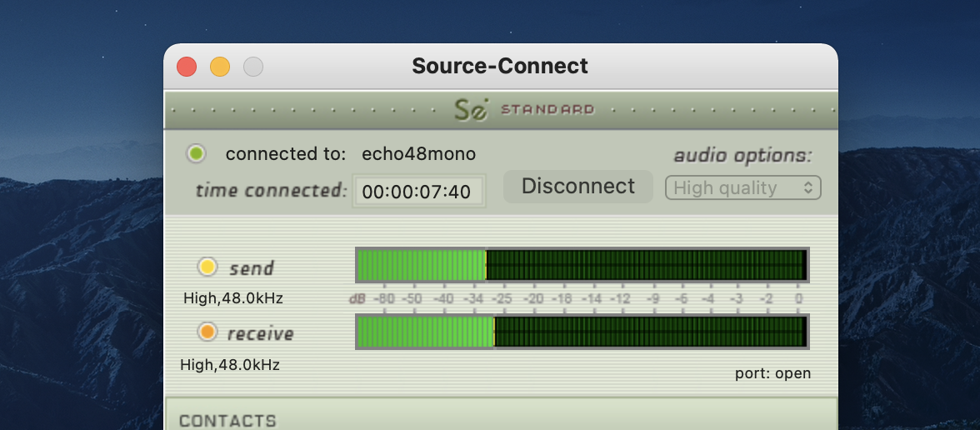Click the send level meter
Image resolution: width=980 pixels, height=430 pixels.
coord(581,265)
